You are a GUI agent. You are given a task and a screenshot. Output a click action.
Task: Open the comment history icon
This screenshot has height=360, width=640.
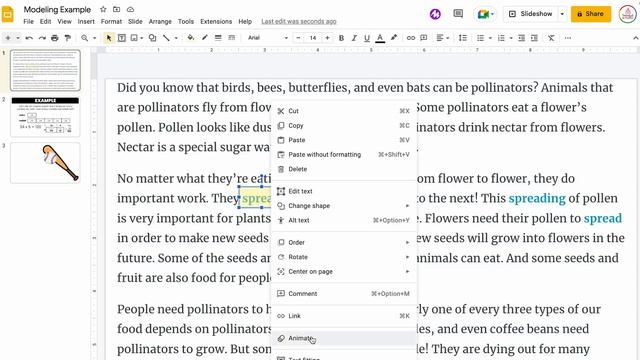point(458,14)
